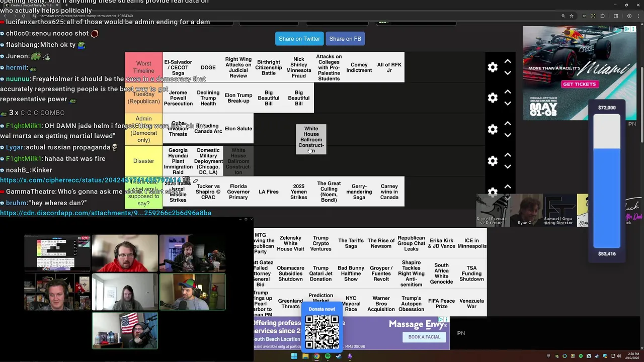
Task: Move Disaster row down
Action: pos(508,166)
